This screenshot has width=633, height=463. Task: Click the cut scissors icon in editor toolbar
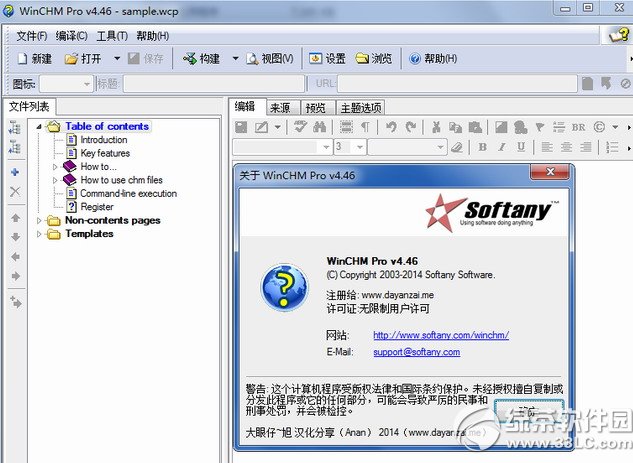[x=436, y=127]
